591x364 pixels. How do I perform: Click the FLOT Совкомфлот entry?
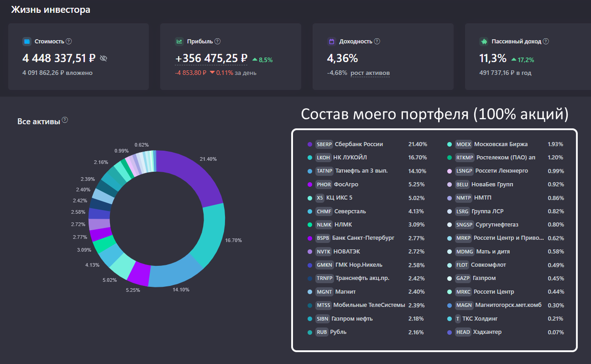(506, 265)
